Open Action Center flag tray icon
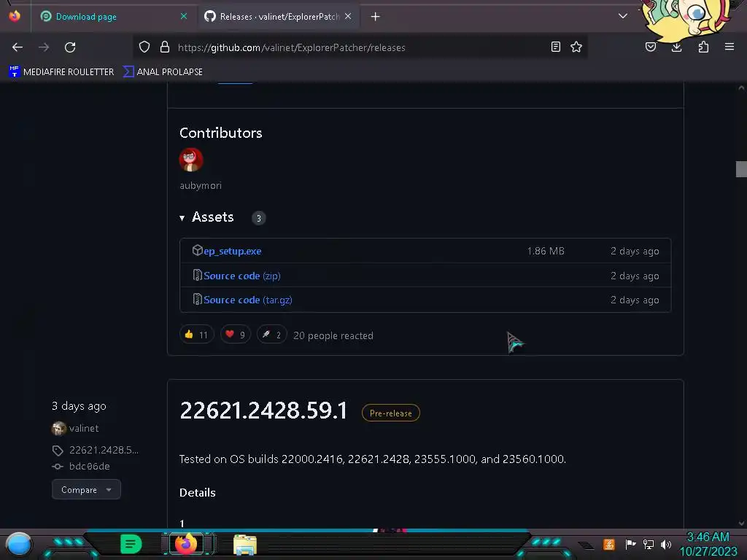Image resolution: width=747 pixels, height=560 pixels. click(x=630, y=544)
